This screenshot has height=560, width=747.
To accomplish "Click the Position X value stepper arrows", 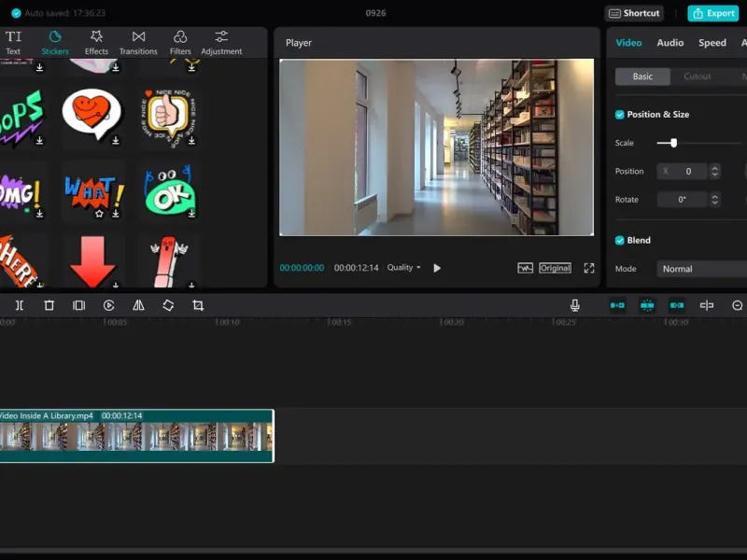I will tap(715, 172).
